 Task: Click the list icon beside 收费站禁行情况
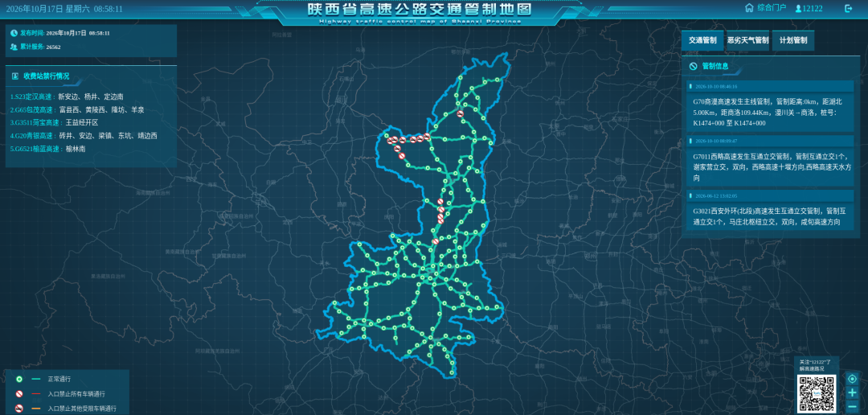[x=15, y=76]
